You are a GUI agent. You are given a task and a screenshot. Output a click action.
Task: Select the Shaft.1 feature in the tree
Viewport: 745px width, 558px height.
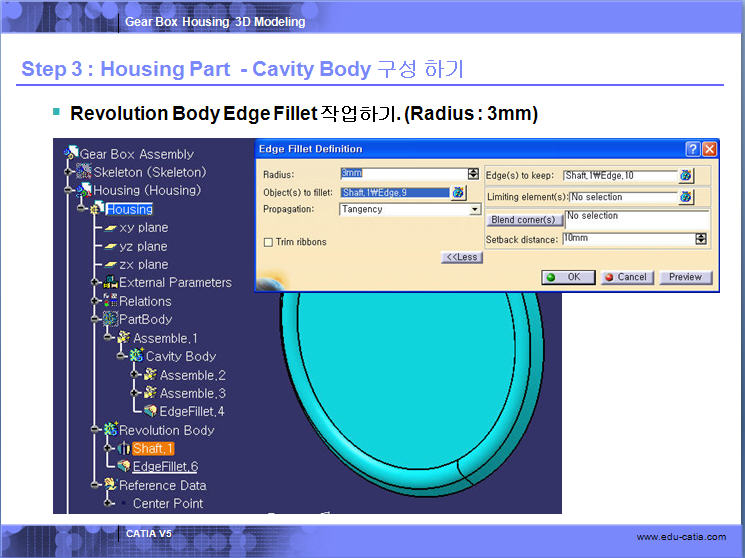tap(153, 449)
